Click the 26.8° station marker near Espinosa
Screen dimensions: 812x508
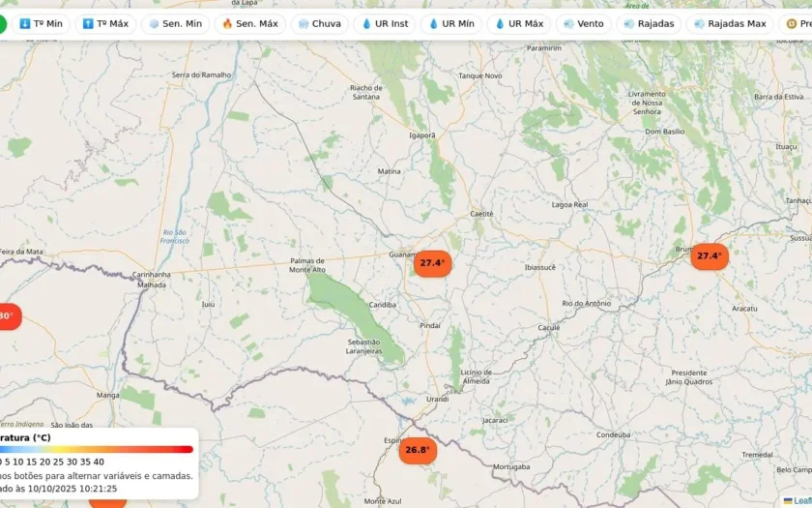(418, 450)
